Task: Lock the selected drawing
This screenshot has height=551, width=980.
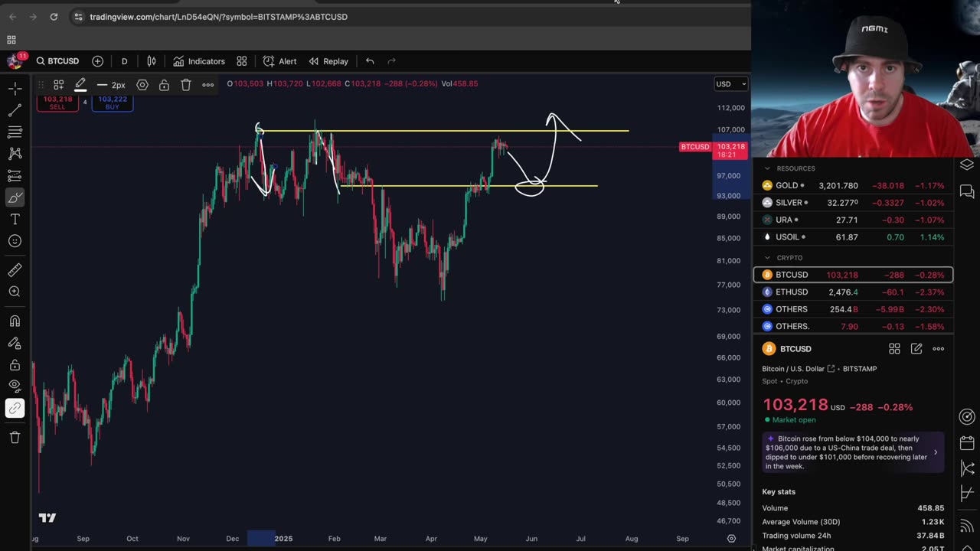Action: (x=164, y=85)
